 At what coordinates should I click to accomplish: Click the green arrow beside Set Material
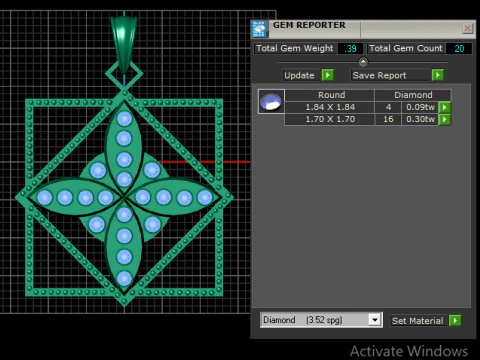(455, 321)
